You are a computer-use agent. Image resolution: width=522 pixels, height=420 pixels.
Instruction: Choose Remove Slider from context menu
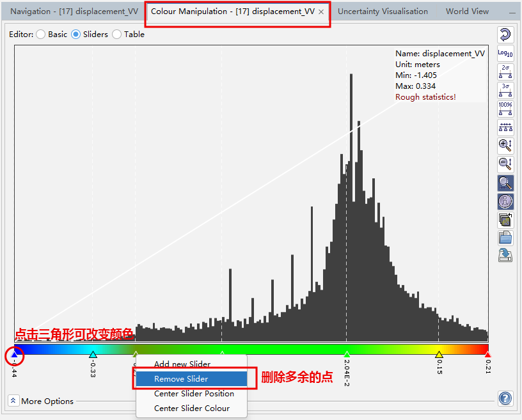pos(191,378)
